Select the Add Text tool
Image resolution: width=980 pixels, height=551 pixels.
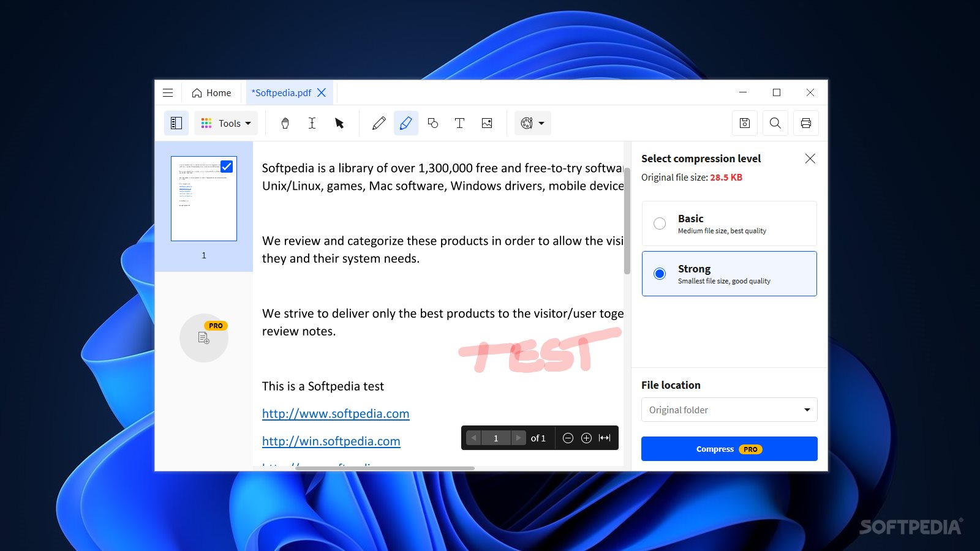coord(459,123)
